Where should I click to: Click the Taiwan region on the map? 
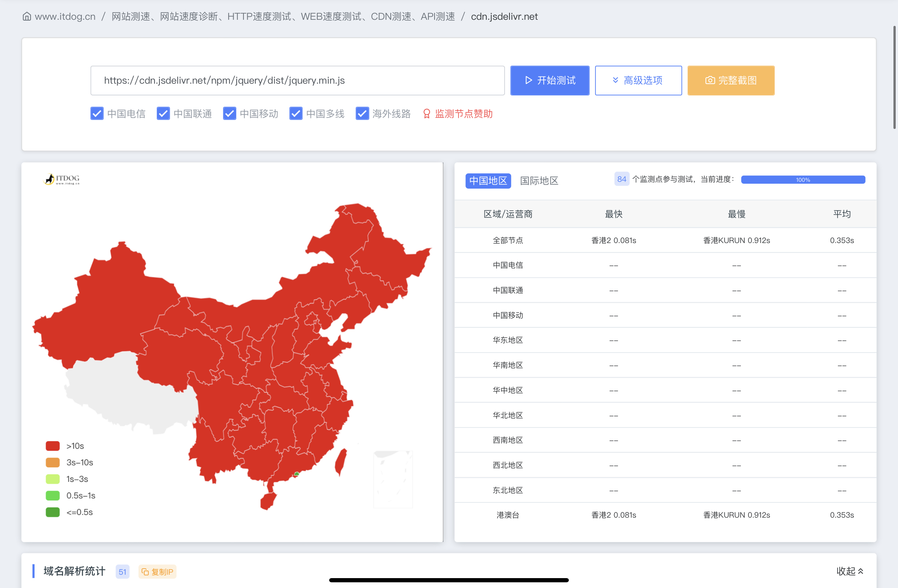(x=340, y=462)
